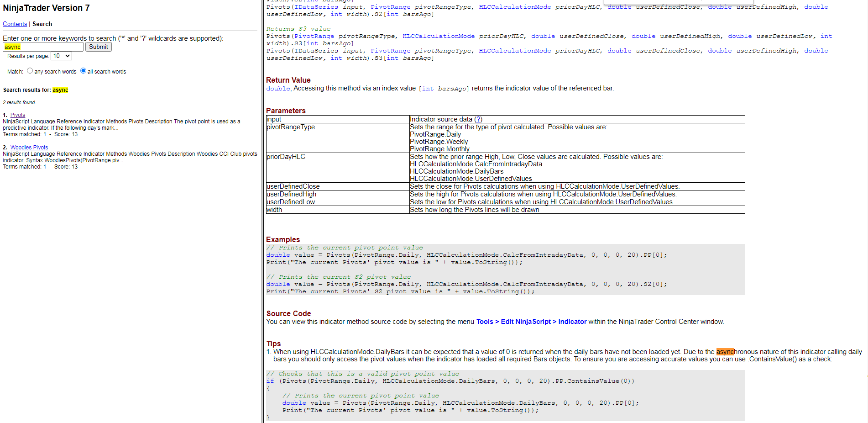868x423 pixels.
Task: Select the 'any search words' radio button
Action: (x=30, y=71)
